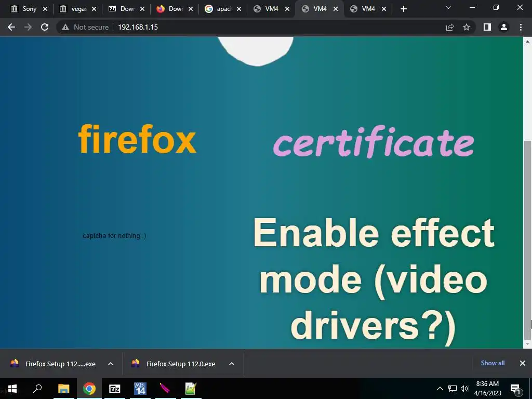
Task: Open the pink feather taskbar app
Action: click(x=165, y=389)
